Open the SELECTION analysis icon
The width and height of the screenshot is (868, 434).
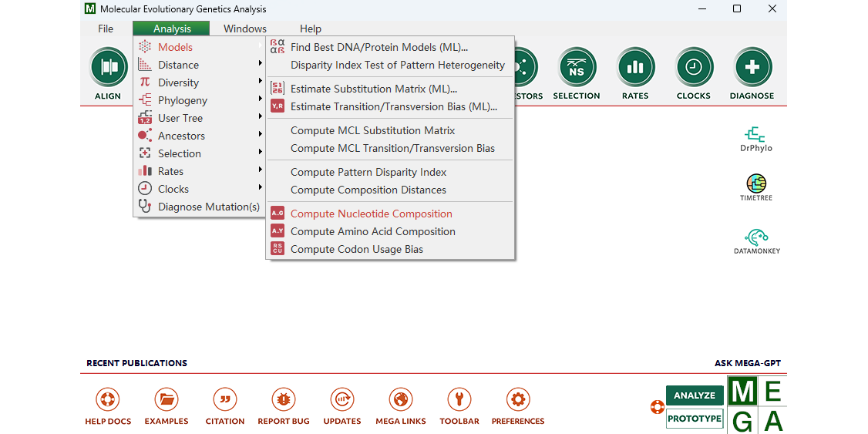[577, 68]
